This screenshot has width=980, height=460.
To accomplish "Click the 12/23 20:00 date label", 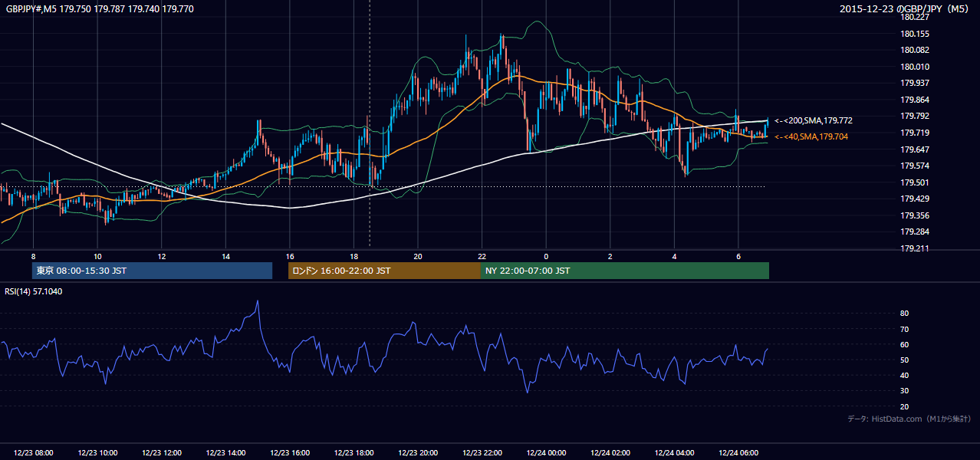I will (418, 453).
